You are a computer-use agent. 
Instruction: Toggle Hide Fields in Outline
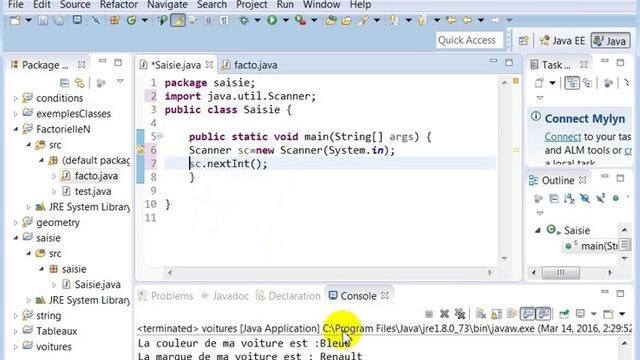click(585, 199)
